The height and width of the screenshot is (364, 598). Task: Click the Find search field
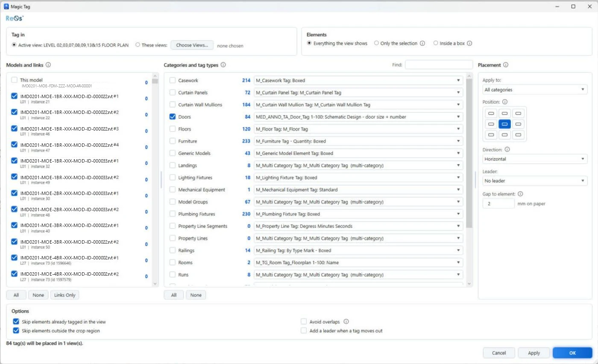(x=439, y=64)
